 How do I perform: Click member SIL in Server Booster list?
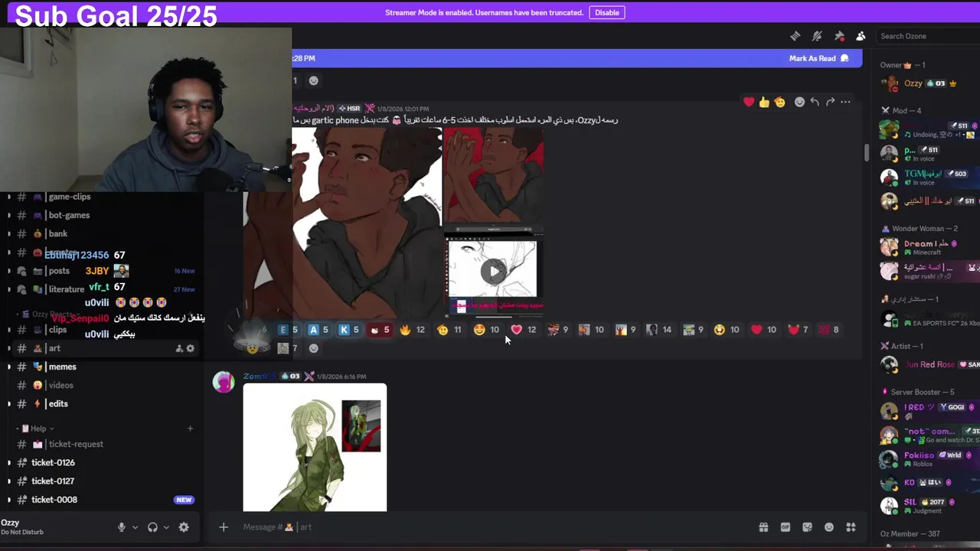pos(926,506)
